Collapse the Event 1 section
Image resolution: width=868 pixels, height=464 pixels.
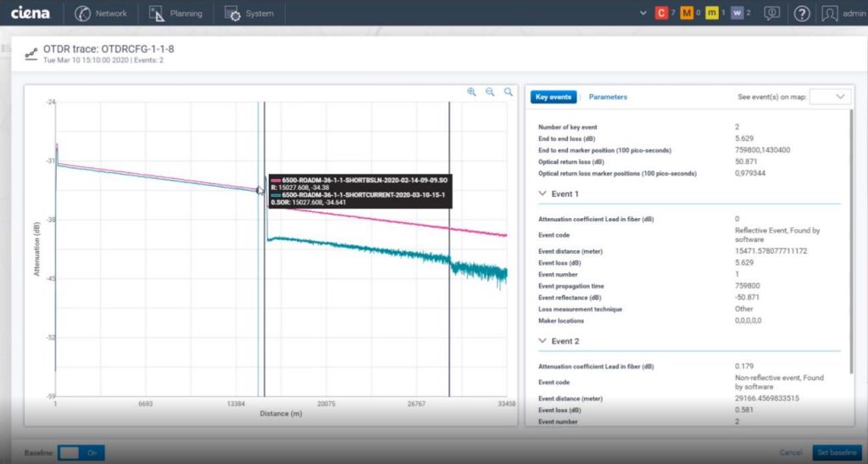coord(542,193)
